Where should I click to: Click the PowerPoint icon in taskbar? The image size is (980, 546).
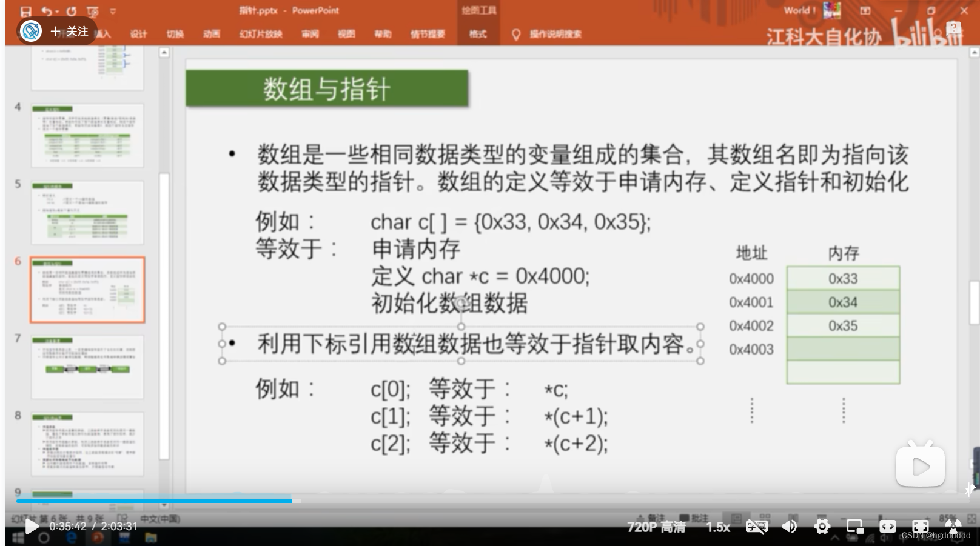[x=97, y=538]
